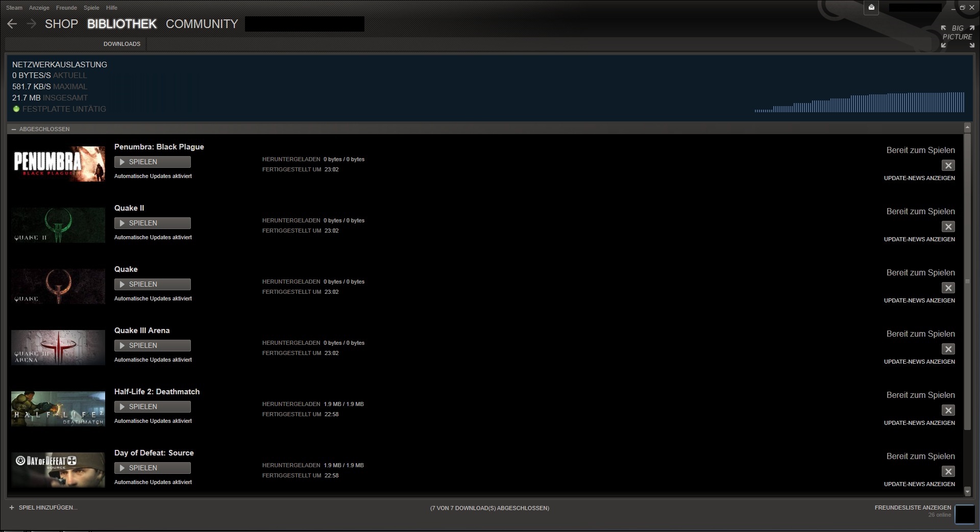The width and height of the screenshot is (980, 532).
Task: Click the Quake II game banner
Action: (x=58, y=225)
